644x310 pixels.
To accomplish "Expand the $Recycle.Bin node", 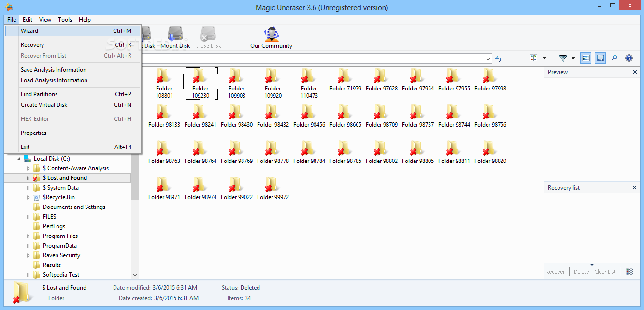I will [28, 197].
